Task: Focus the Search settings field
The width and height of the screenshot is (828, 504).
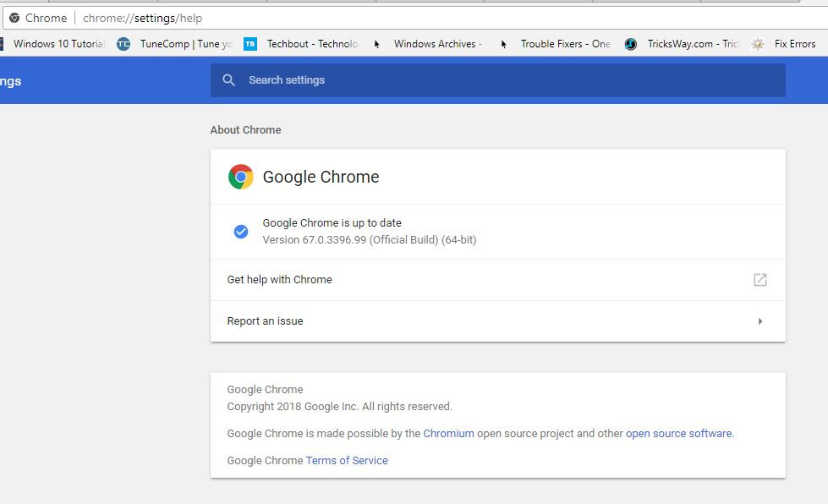Action: click(498, 80)
